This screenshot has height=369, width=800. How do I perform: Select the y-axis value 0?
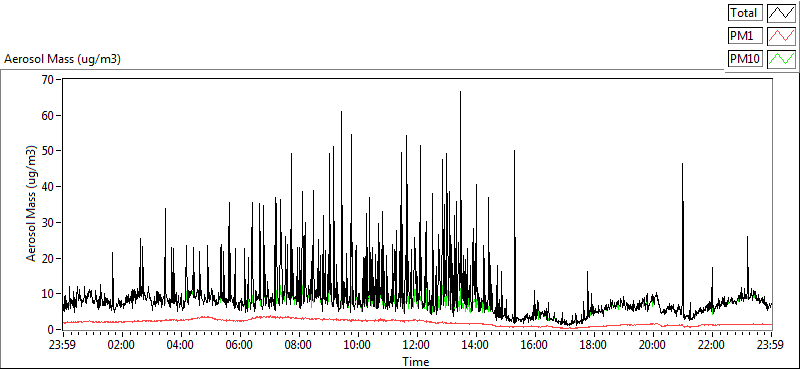pos(51,330)
